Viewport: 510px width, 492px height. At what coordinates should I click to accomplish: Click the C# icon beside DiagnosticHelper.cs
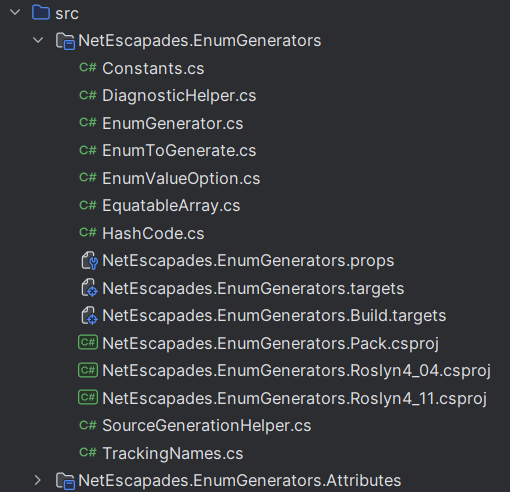[x=88, y=95]
